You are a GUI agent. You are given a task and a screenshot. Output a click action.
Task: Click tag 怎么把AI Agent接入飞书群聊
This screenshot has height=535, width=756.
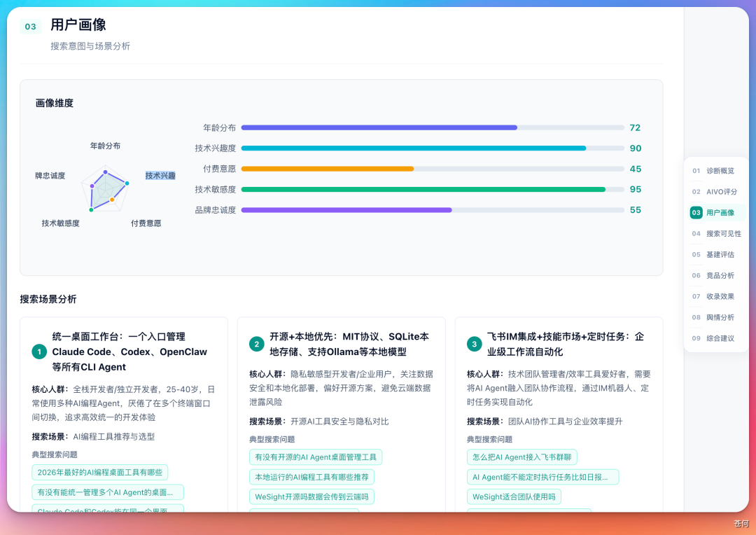click(521, 457)
